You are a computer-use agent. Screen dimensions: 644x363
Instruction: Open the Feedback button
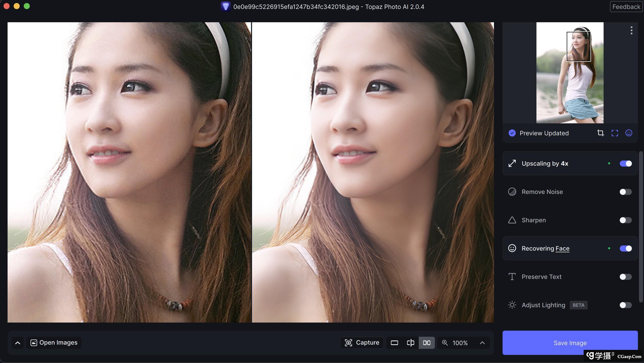click(x=626, y=7)
